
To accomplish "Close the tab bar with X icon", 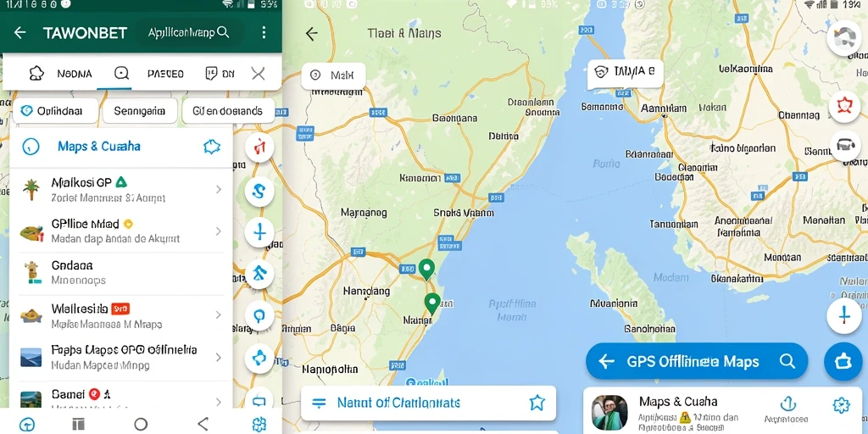I will click(258, 74).
